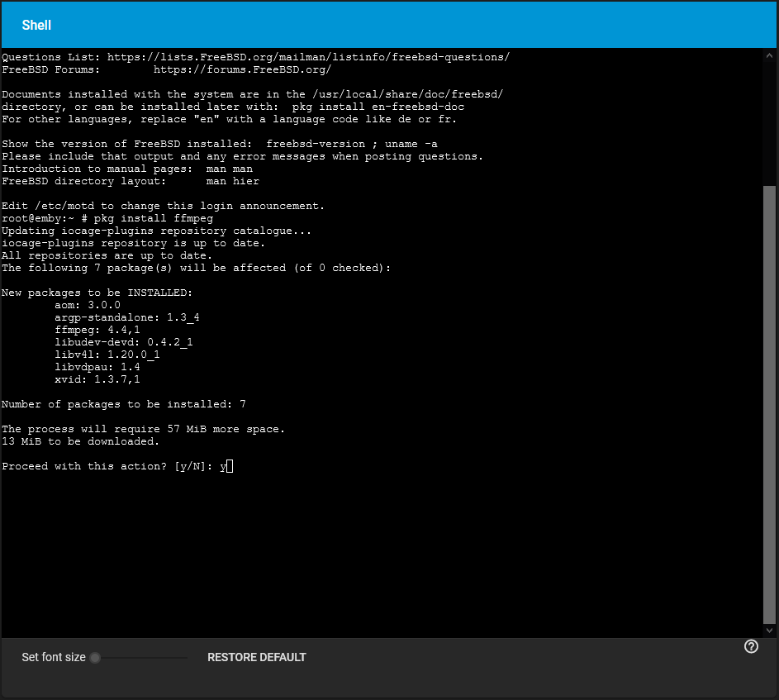Screen dimensions: 779x700
Task: Click the Shell title in the header
Action: [36, 26]
